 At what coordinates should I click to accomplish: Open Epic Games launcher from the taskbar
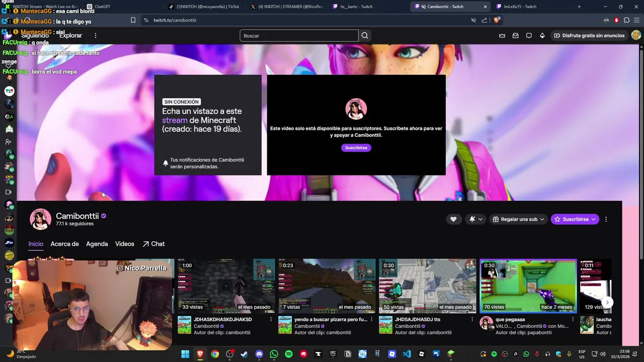[333, 354]
